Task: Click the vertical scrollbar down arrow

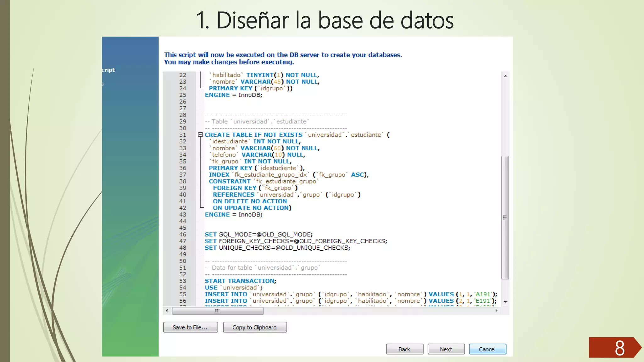Action: (505, 302)
